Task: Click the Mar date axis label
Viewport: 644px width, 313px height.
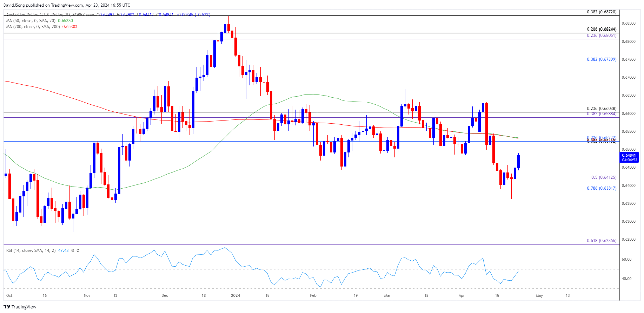Action: coord(387,295)
